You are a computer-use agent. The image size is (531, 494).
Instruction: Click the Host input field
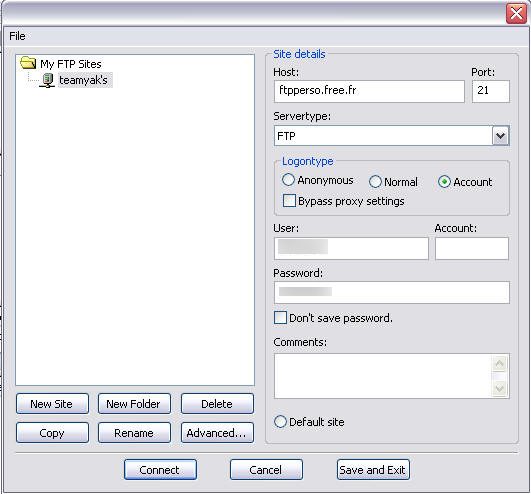coord(369,91)
